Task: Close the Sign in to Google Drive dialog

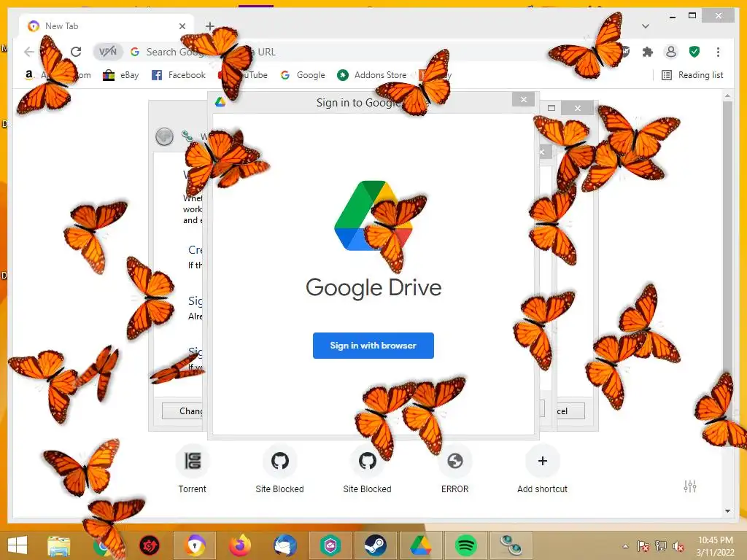Action: pos(524,99)
